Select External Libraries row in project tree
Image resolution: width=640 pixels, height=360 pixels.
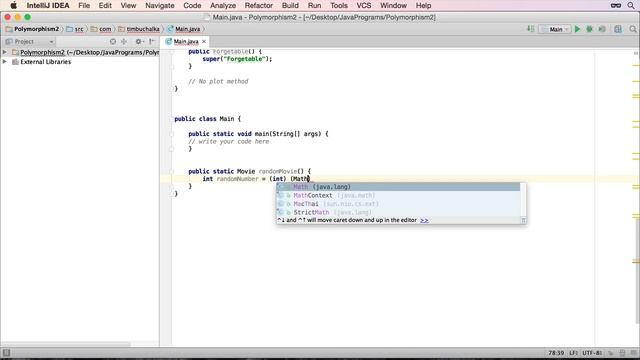tap(80, 62)
